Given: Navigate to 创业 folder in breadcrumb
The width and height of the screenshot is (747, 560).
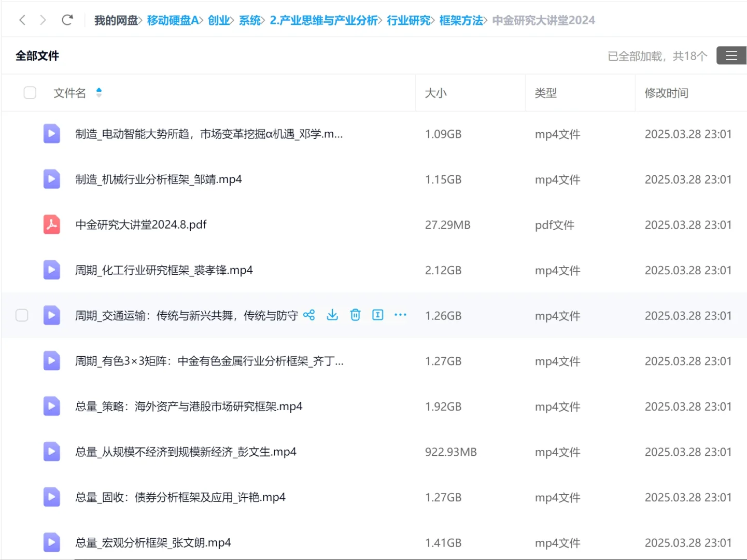Looking at the screenshot, I should (x=219, y=20).
